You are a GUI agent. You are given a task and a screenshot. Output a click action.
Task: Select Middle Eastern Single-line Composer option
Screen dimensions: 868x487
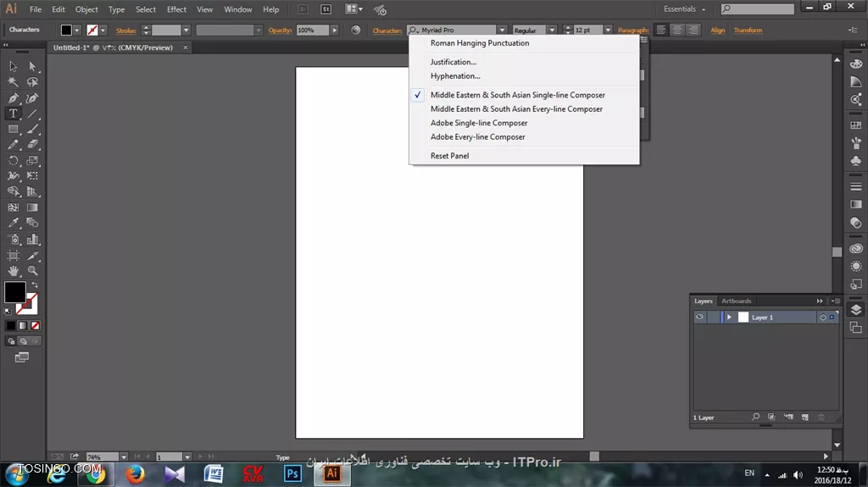[518, 95]
